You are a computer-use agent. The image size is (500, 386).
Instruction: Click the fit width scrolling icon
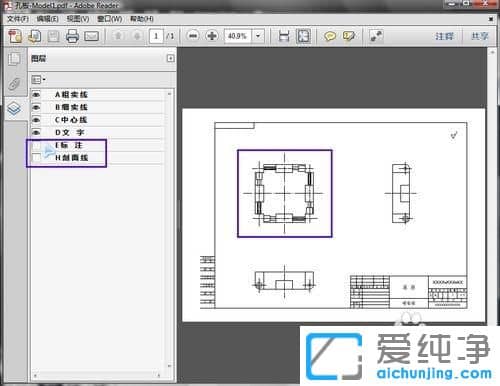pos(284,36)
